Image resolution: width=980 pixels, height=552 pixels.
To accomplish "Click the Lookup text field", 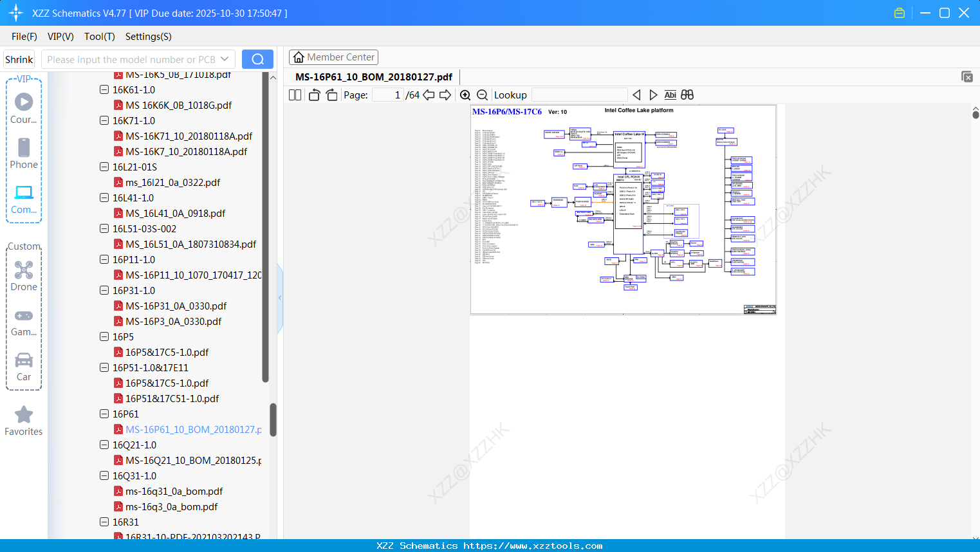I will (579, 95).
